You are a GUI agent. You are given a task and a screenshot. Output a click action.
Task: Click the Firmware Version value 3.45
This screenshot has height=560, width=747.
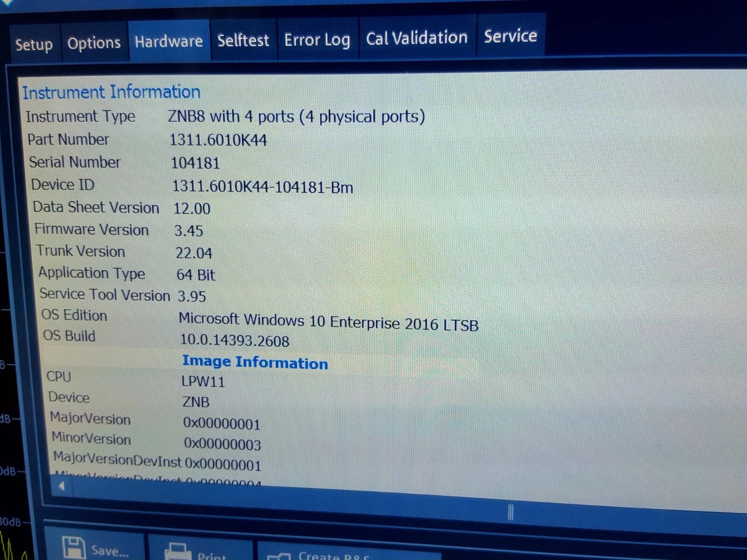pos(189,231)
